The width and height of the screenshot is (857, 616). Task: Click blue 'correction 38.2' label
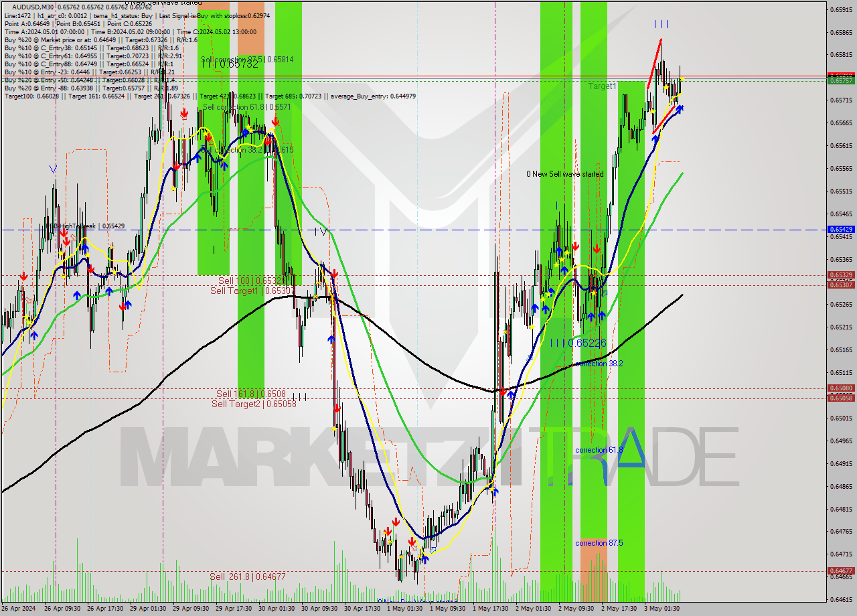[x=599, y=364]
